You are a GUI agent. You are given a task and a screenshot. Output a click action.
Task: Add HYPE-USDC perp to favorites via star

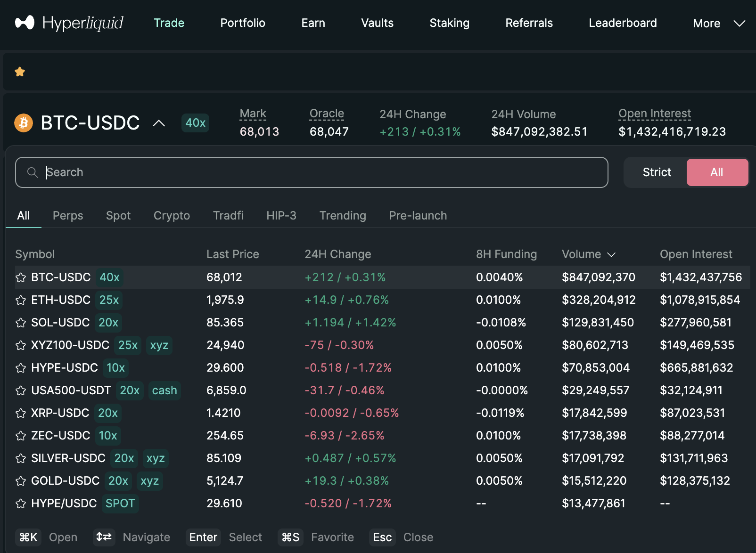click(x=21, y=368)
